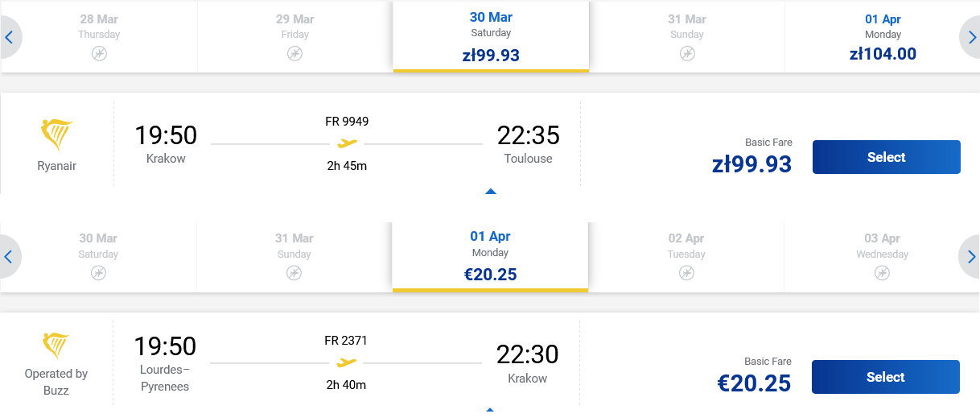The width and height of the screenshot is (980, 418).
Task: Click the 30 Mar Saturday tab in return row
Action: [98, 257]
